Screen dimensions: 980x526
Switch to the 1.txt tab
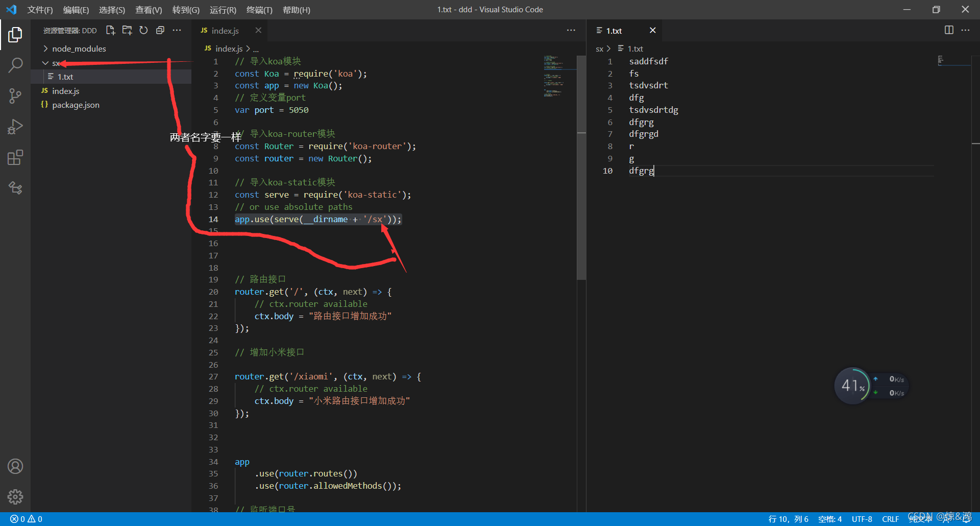(x=624, y=31)
